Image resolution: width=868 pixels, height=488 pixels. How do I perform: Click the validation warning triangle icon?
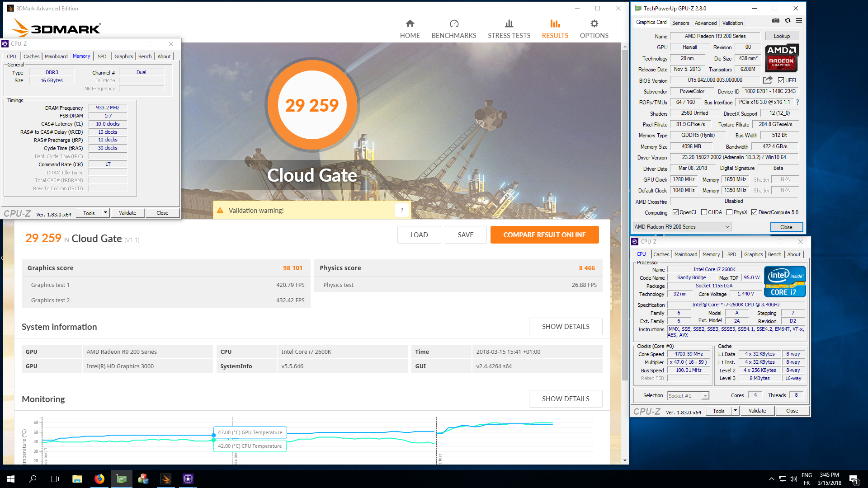(x=220, y=211)
